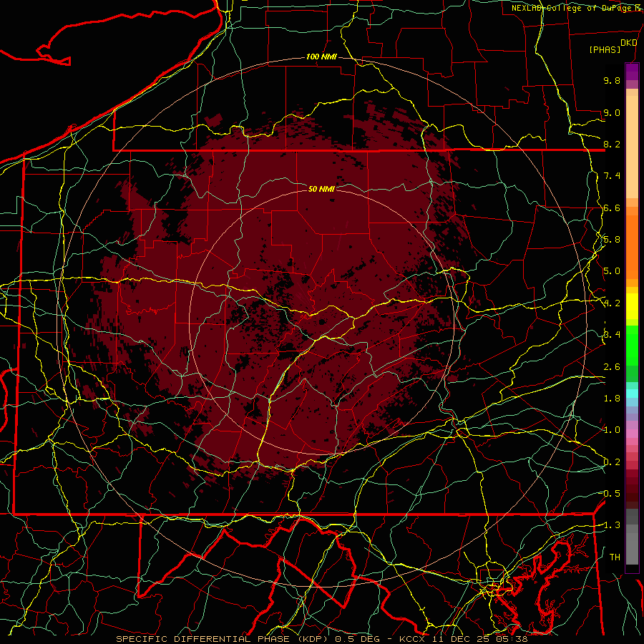This screenshot has width=644, height=644.
Task: Click the [PHAS] units label
Action: pyautogui.click(x=605, y=49)
